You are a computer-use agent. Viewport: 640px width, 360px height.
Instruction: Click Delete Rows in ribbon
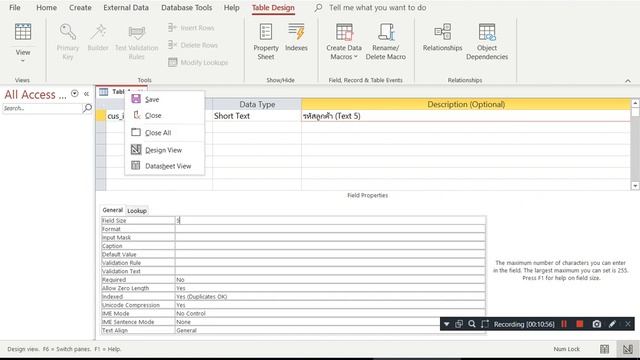[193, 45]
